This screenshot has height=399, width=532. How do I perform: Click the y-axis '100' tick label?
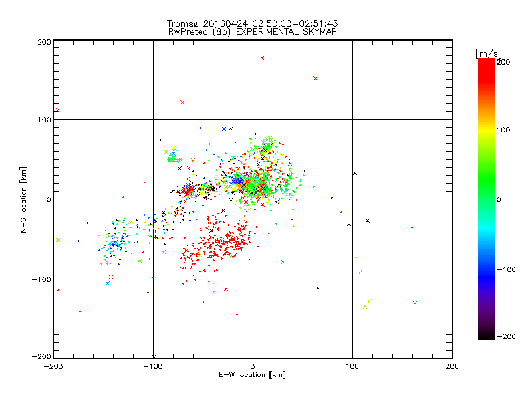pyautogui.click(x=45, y=120)
